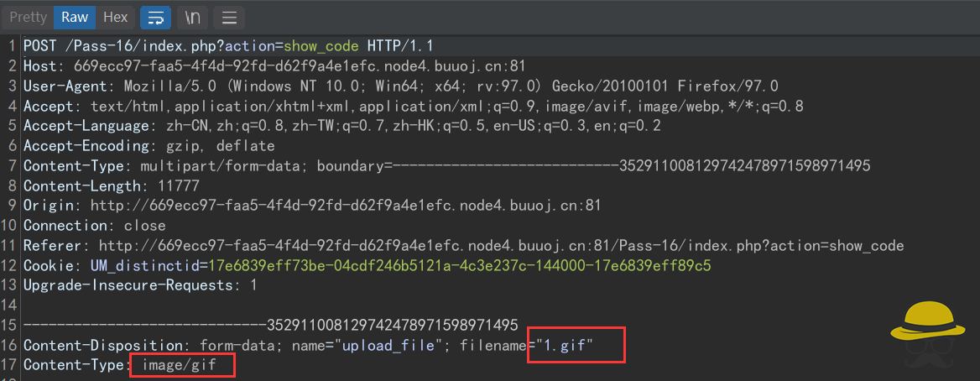980x381 pixels.
Task: Toggle the show non-printable characters (\n) icon
Action: [x=192, y=17]
